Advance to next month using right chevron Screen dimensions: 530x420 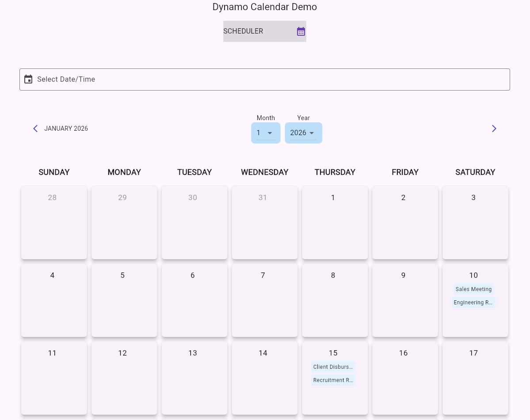(494, 129)
